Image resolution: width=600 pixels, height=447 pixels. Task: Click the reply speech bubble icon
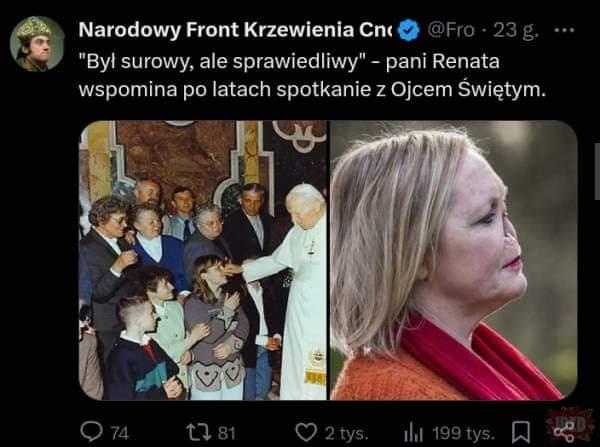coord(92,432)
